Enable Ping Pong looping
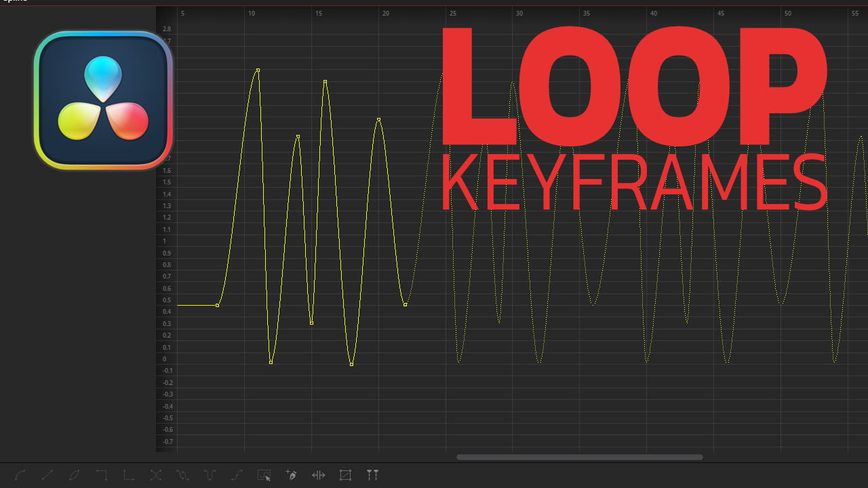This screenshot has height=488, width=868. 210,475
